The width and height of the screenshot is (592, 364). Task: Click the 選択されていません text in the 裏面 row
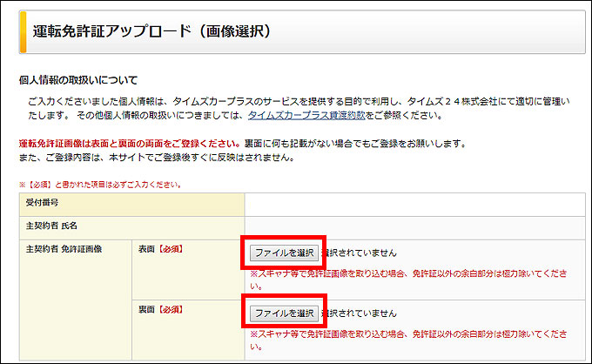pos(359,313)
